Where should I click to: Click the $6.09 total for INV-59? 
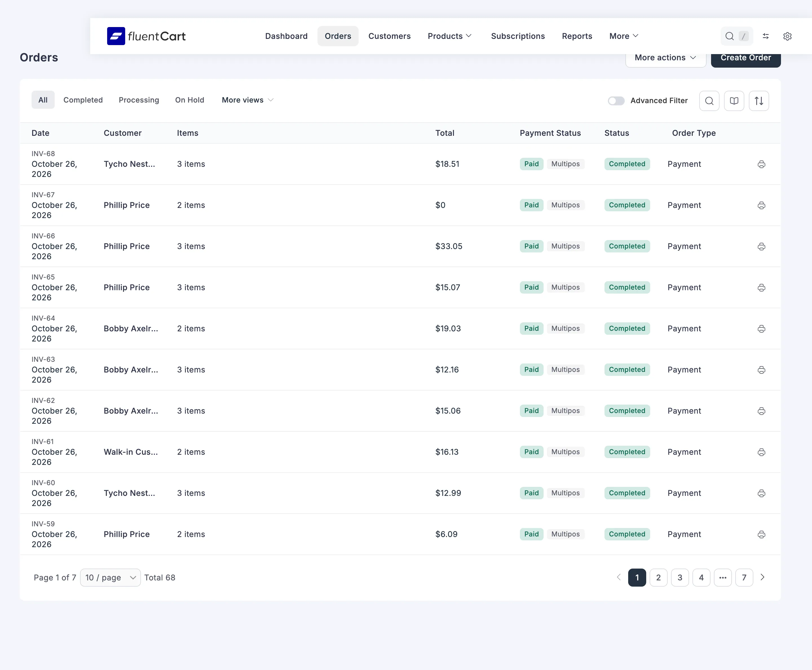click(446, 534)
